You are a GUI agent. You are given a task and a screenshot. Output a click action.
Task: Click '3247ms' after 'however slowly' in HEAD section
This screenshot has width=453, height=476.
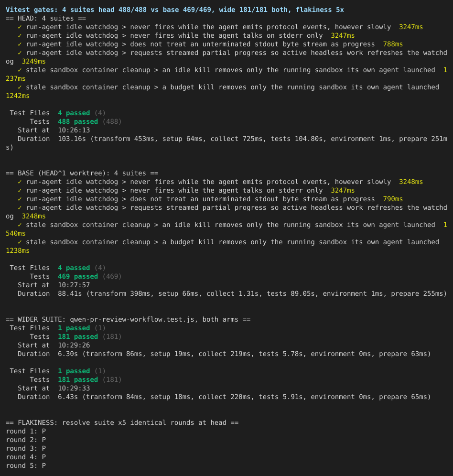411,27
